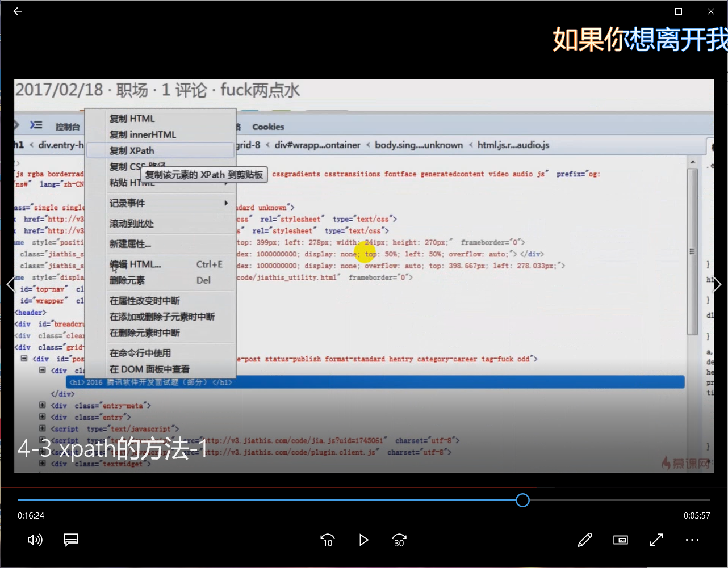Enter full screen with the expand icon
This screenshot has width=728, height=568.
coord(656,540)
